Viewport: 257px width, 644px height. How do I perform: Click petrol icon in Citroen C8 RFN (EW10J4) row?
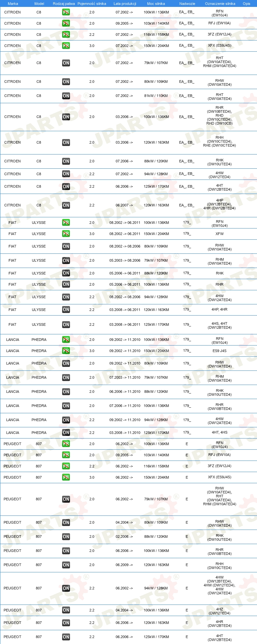coord(66,12)
